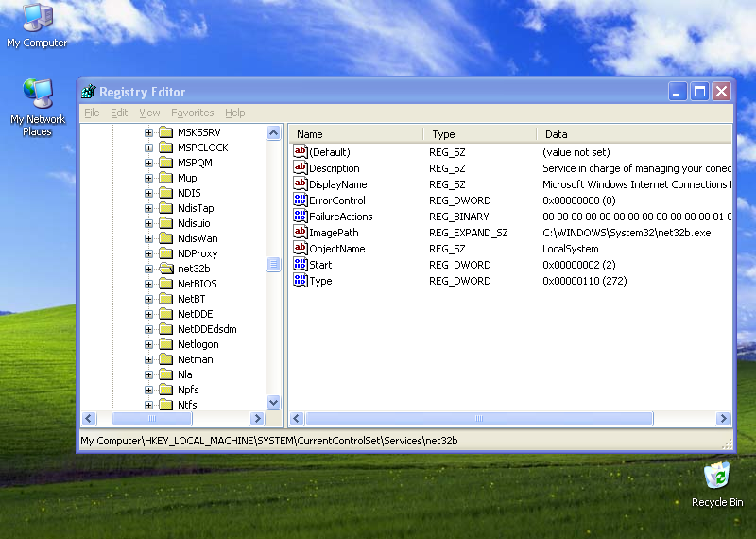Open the View menu
Image resolution: width=756 pixels, height=539 pixels.
click(x=149, y=113)
